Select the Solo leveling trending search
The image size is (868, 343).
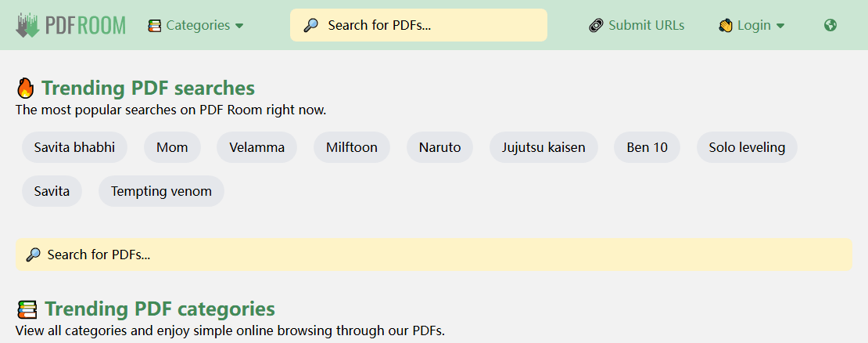click(747, 147)
